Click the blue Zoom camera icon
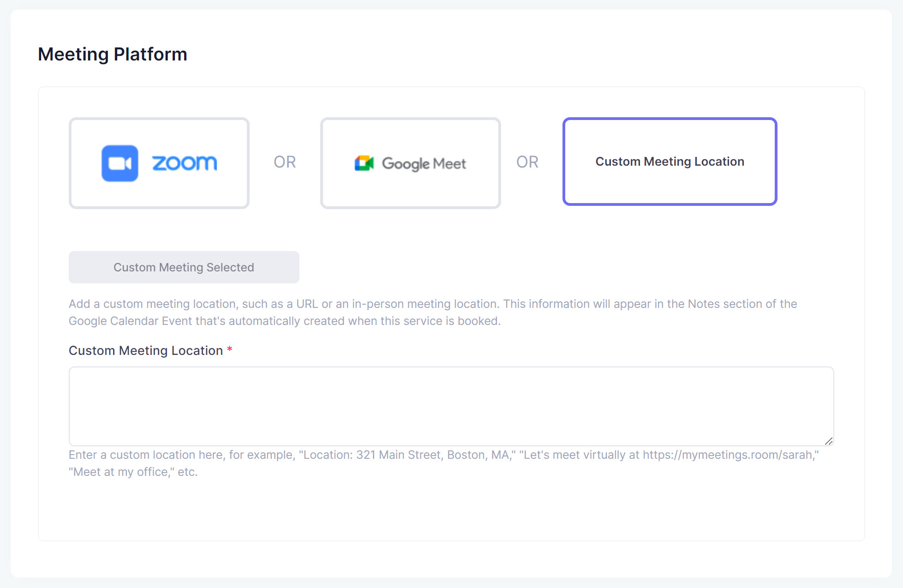Viewport: 903px width, 588px height. coord(120,163)
